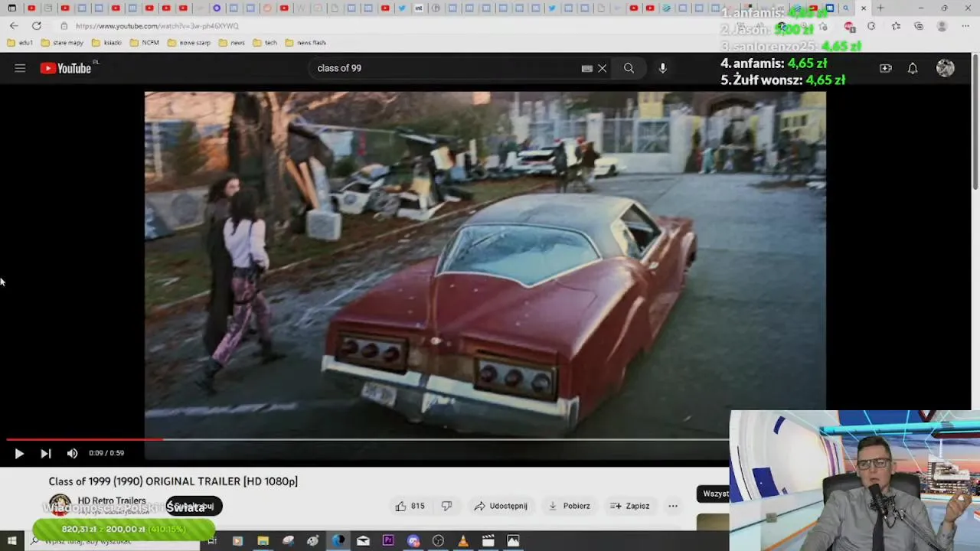The height and width of the screenshot is (551, 980).
Task: Click the video title Class of 1999 trailer
Action: coord(173,481)
